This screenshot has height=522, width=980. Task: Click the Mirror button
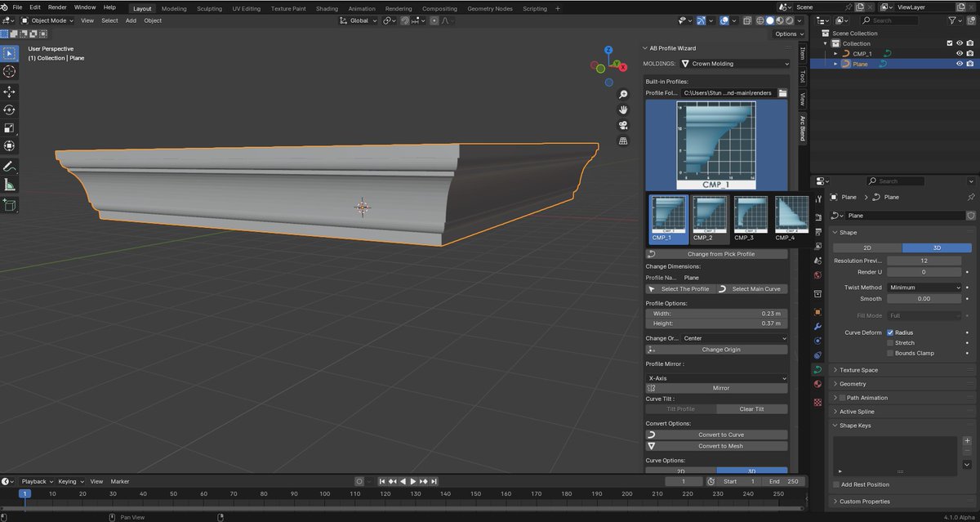pos(717,388)
